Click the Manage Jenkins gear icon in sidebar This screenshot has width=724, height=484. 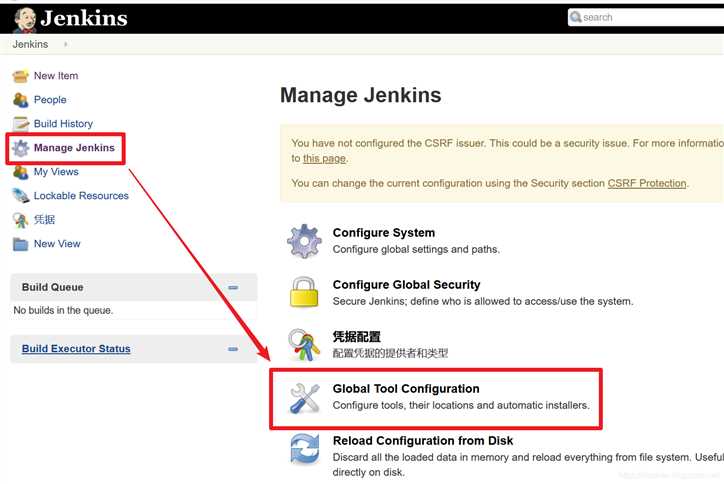20,148
